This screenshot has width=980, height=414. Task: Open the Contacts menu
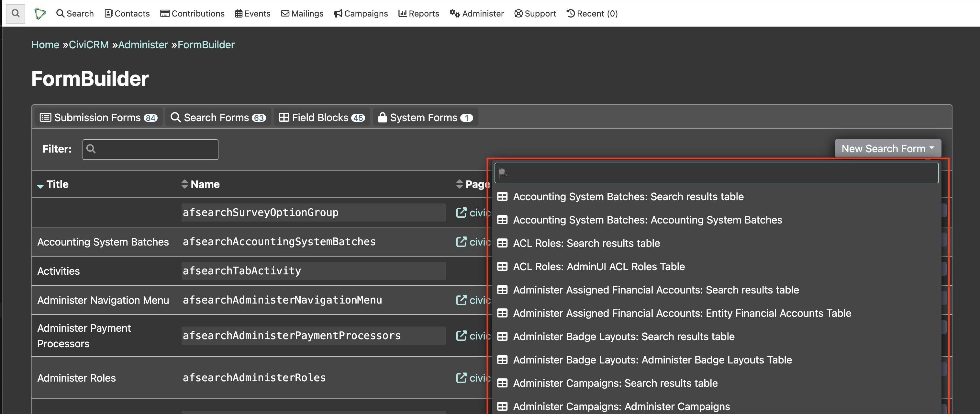coord(127,14)
